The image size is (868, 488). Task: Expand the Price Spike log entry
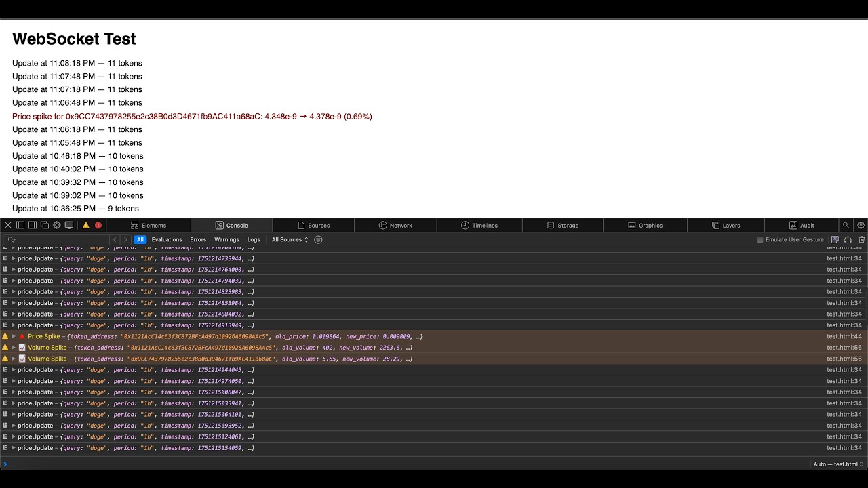(x=13, y=336)
